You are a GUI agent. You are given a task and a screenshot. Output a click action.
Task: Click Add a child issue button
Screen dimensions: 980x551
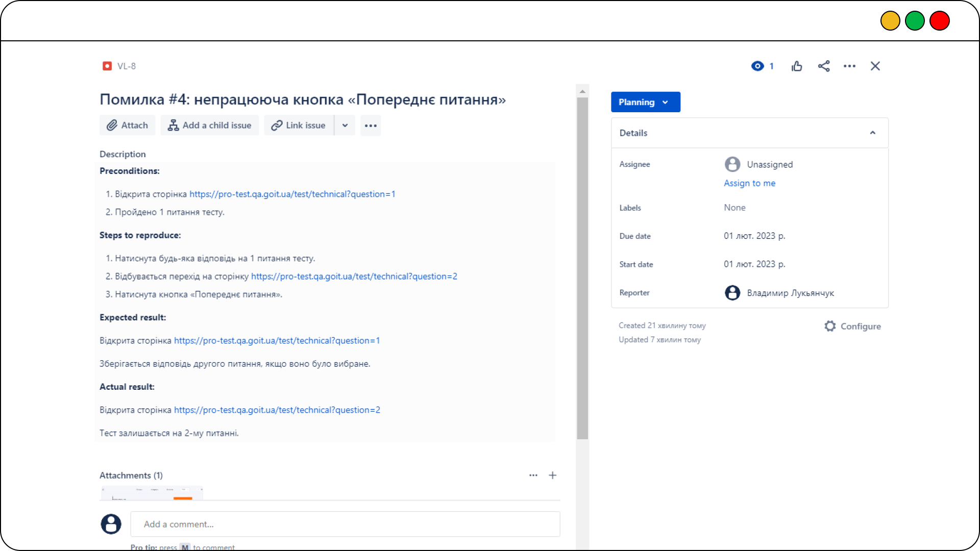pos(209,125)
